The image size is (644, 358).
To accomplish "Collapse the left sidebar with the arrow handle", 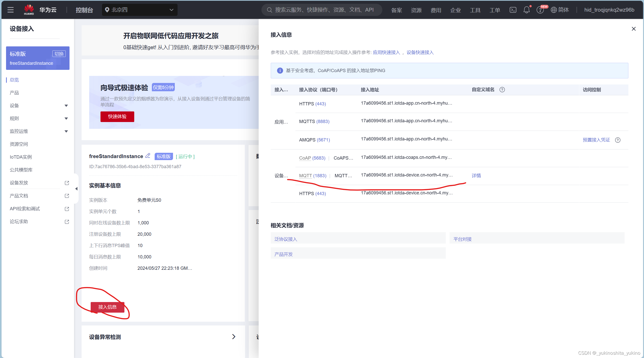I will tap(76, 189).
